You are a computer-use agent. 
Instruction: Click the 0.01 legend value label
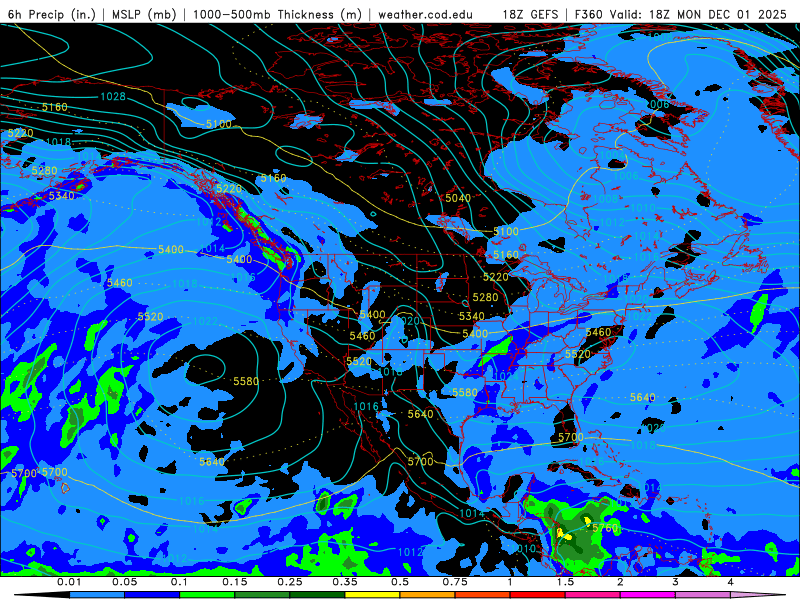coord(69,582)
